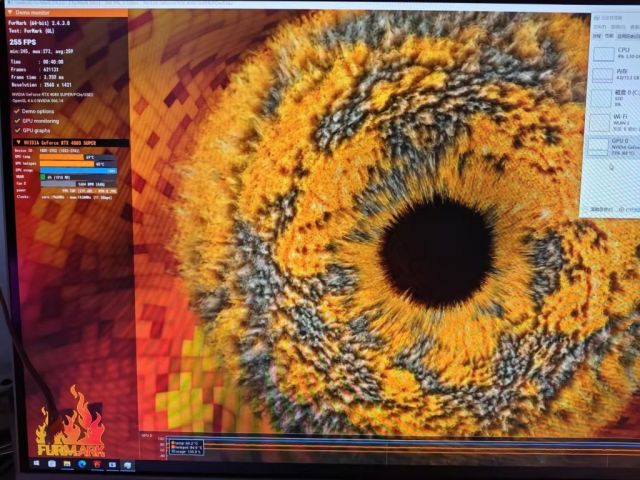
Task: Open the Windows Start button
Action: (36, 464)
